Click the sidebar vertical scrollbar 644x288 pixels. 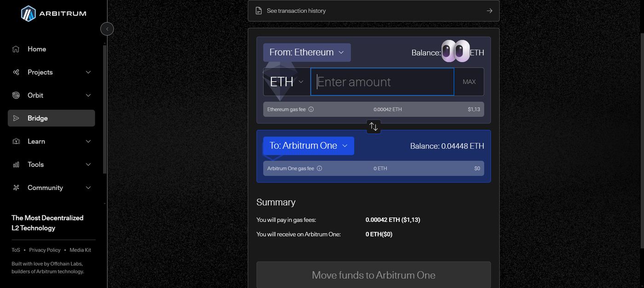click(105, 109)
